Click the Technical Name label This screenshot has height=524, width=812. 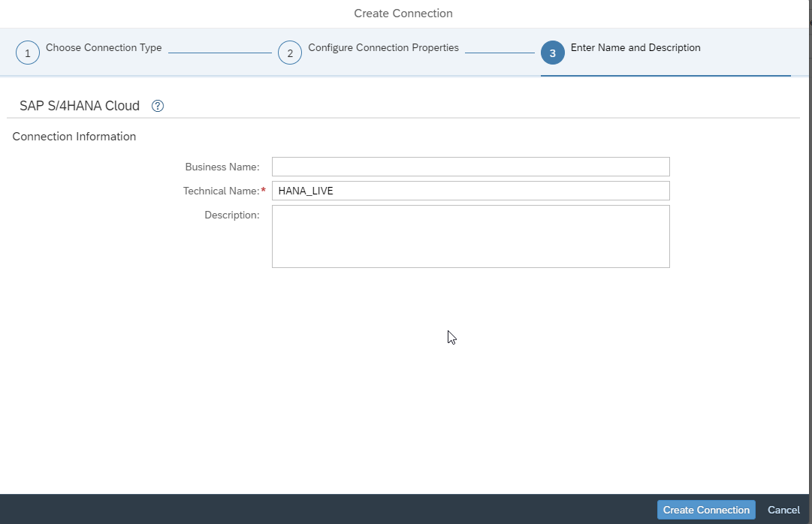pyautogui.click(x=221, y=191)
